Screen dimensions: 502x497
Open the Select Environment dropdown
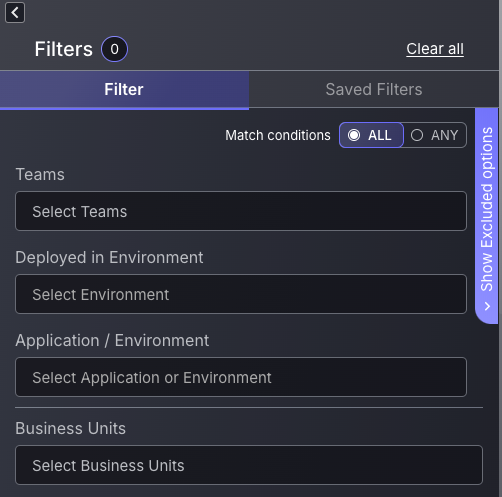pos(241,294)
